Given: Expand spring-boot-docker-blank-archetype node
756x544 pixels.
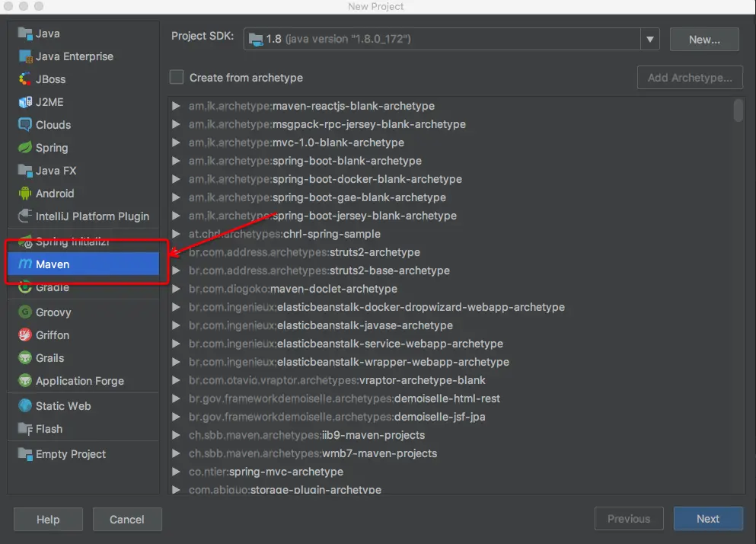Looking at the screenshot, I should (x=176, y=179).
